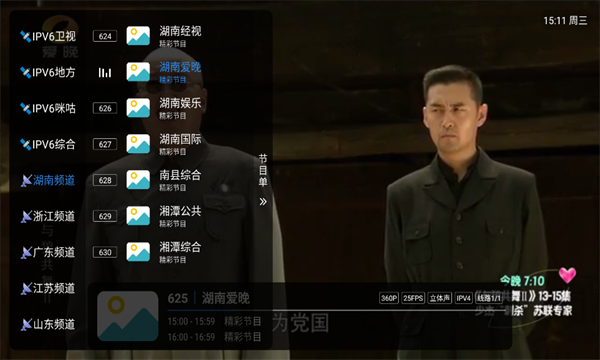Image resolution: width=600 pixels, height=360 pixels.
Task: Click the 湖南爱晚 channel logo thumbnail
Action: click(138, 72)
